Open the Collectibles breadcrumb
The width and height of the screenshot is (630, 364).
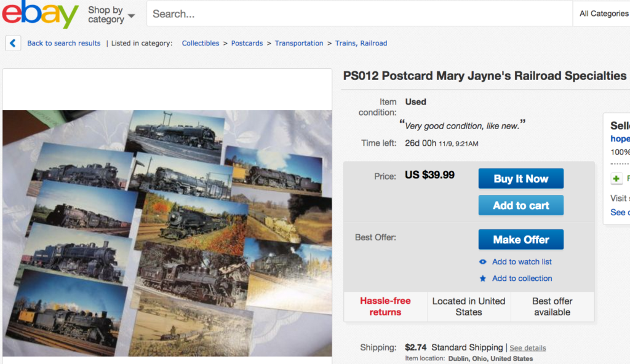coord(201,43)
